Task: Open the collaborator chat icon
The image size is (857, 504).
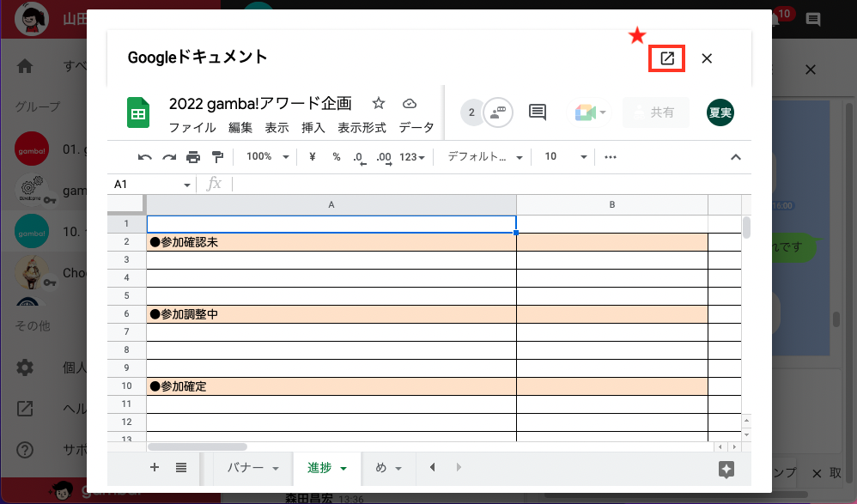Action: tap(498, 112)
